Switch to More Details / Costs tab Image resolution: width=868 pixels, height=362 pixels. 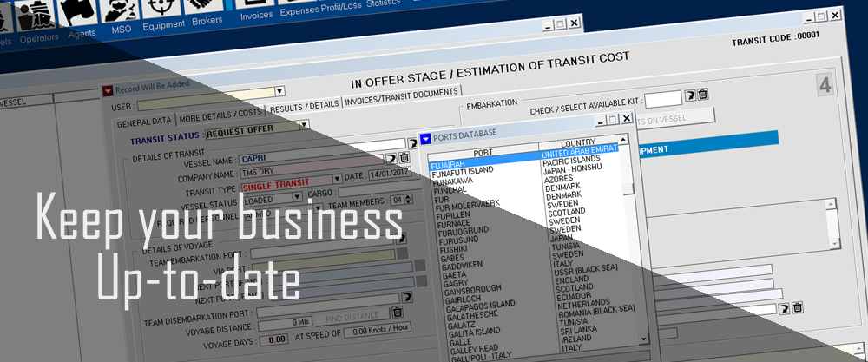(220, 115)
